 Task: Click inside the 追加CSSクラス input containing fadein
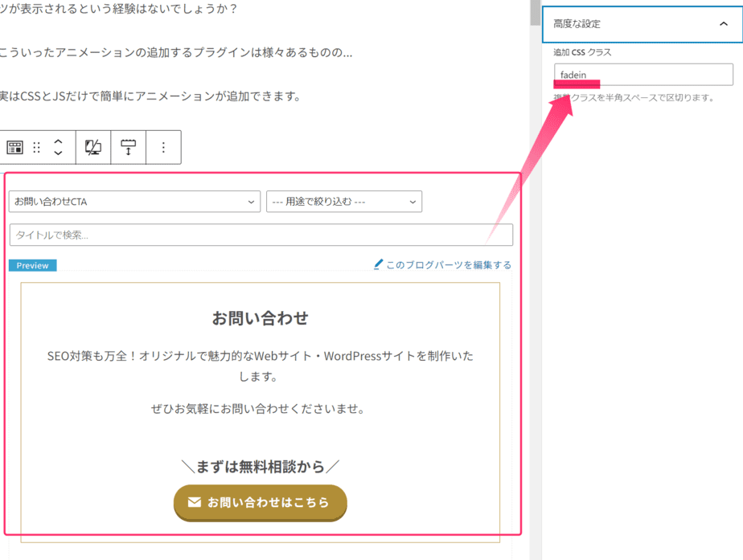click(642, 74)
